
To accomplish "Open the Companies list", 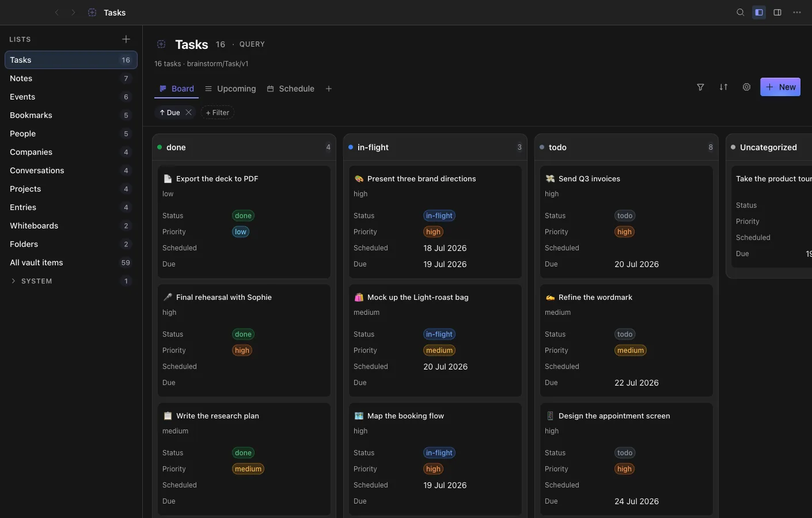I will tap(71, 152).
